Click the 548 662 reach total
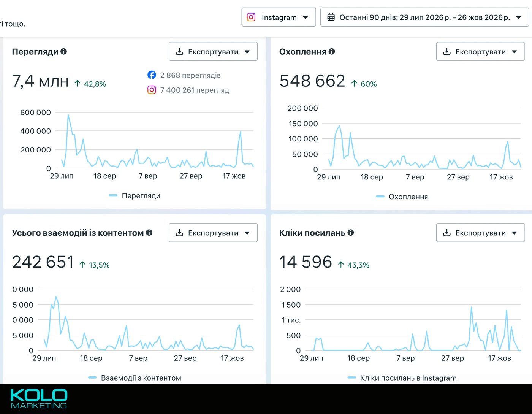Image resolution: width=532 pixels, height=414 pixels. coord(312,81)
